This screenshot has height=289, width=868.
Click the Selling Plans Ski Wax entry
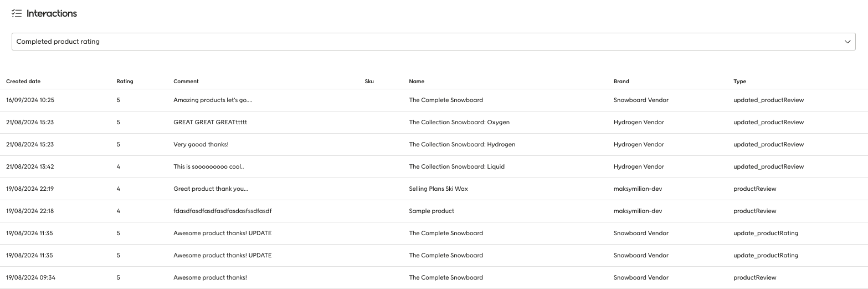tap(438, 189)
